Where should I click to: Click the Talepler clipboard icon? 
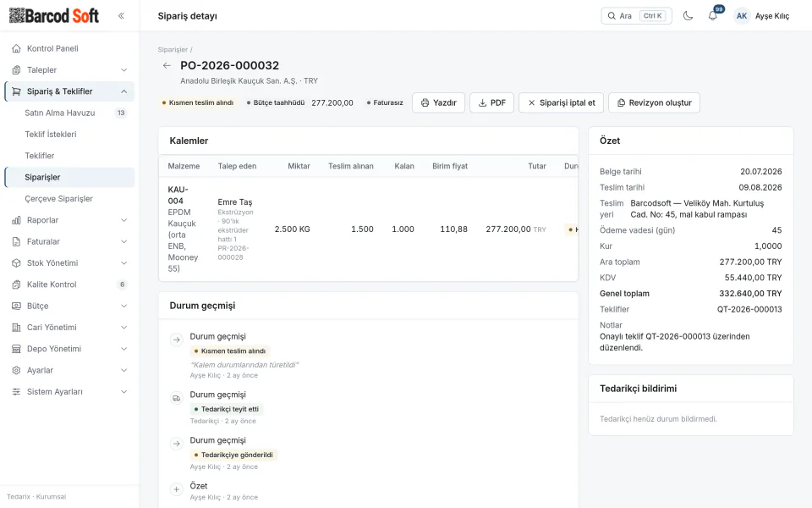(17, 70)
